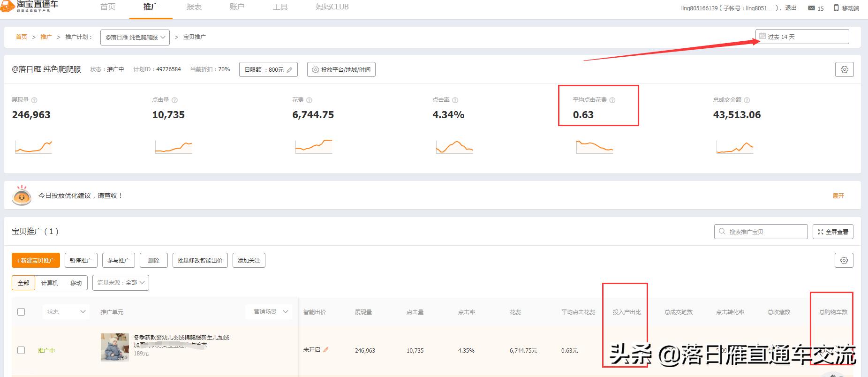Click the 批量修改智能出价 button
Screen dimensions: 868x377
[x=200, y=260]
